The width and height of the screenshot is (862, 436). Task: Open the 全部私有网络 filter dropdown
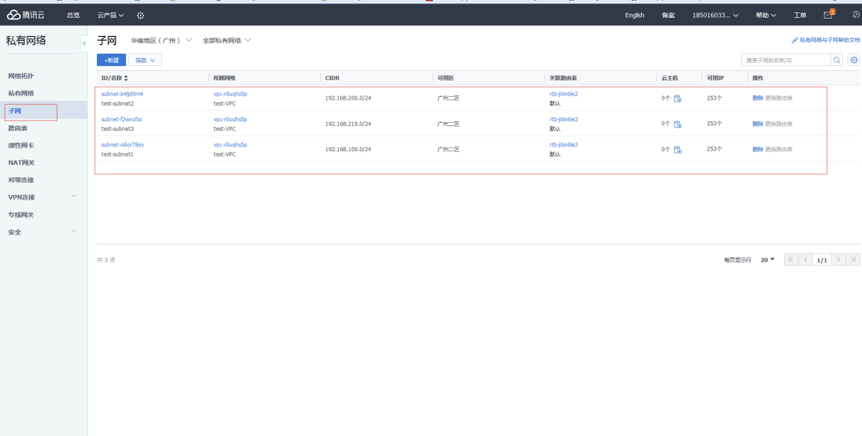tap(226, 41)
